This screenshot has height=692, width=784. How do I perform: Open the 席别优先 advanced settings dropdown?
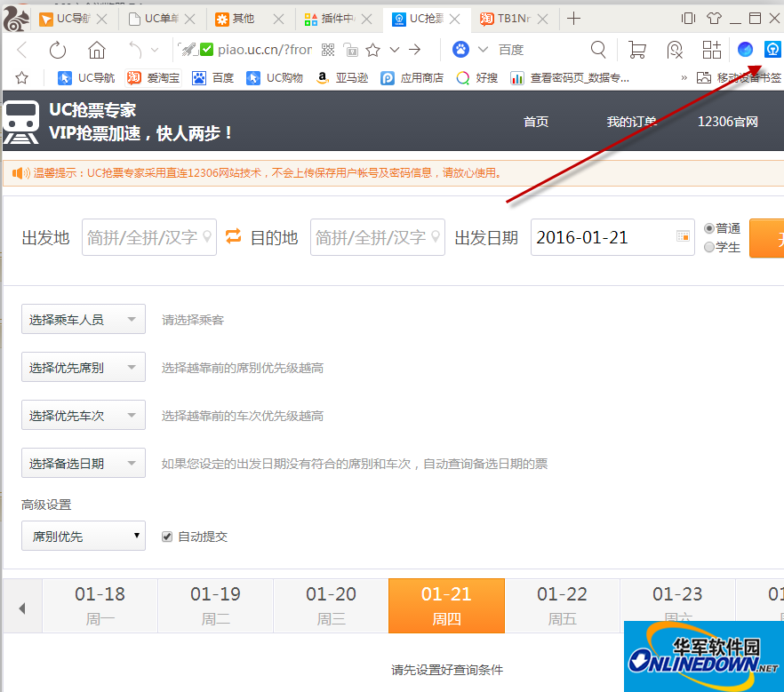[83, 536]
